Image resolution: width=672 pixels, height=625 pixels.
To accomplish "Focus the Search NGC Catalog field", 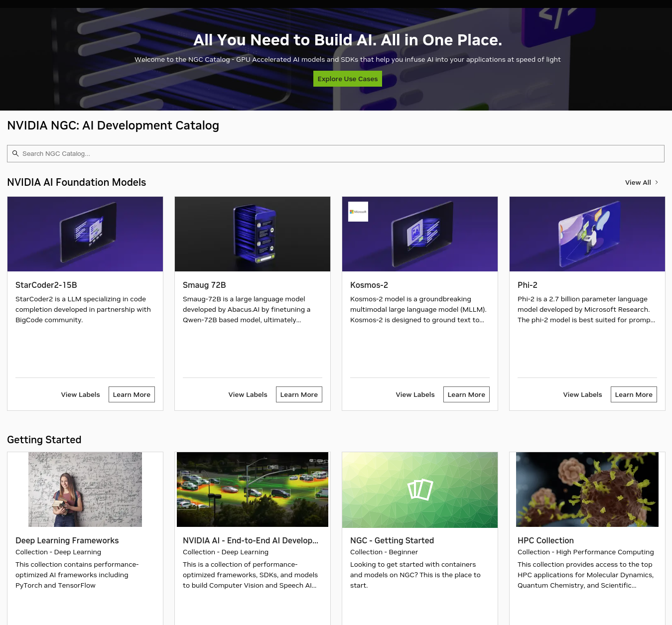I will [x=336, y=153].
